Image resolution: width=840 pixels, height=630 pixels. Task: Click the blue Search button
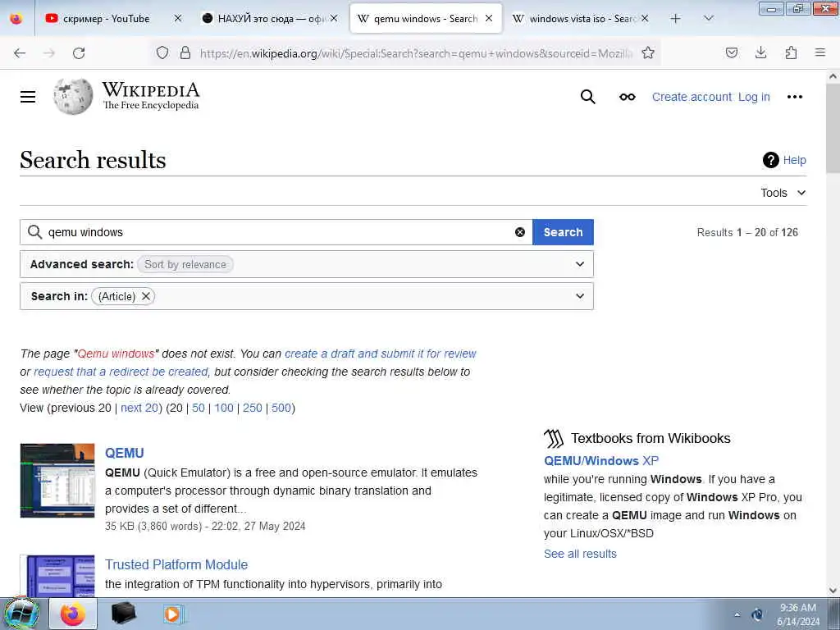563,232
